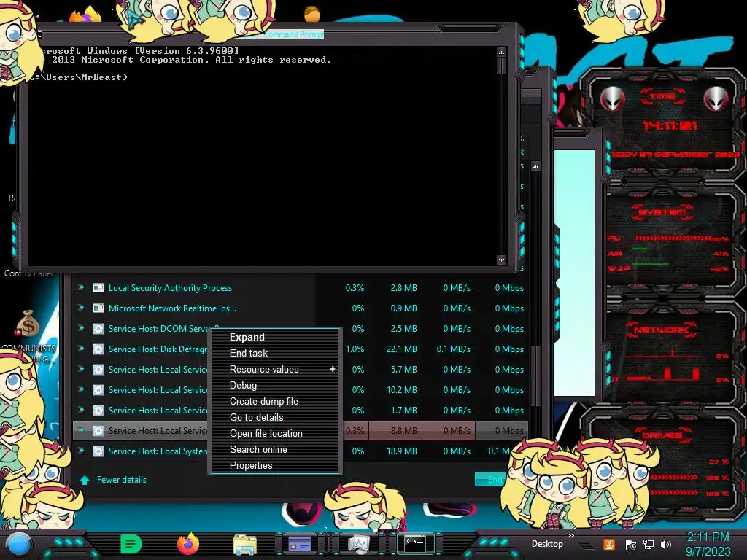Select the Service Host: Local System process name
747x560 pixels.
158,451
